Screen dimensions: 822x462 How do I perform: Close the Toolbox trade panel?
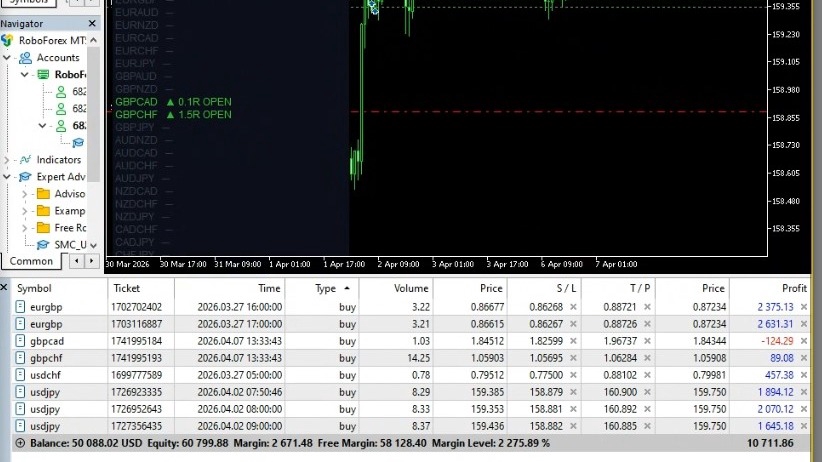[4, 287]
